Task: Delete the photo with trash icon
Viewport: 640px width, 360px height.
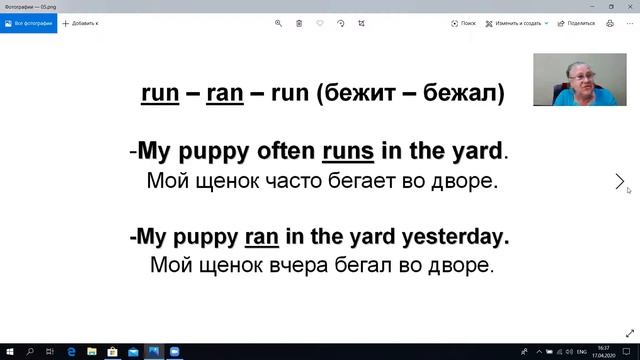Action: pos(299,23)
